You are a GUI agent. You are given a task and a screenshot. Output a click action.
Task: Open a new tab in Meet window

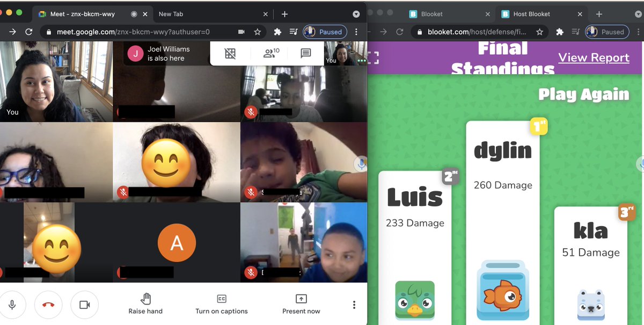pyautogui.click(x=285, y=14)
